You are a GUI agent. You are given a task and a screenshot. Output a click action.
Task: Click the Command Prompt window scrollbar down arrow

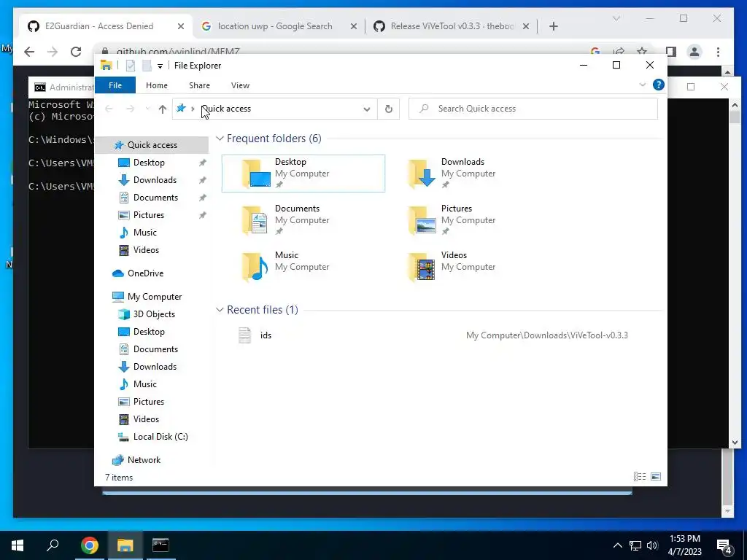coord(735,443)
